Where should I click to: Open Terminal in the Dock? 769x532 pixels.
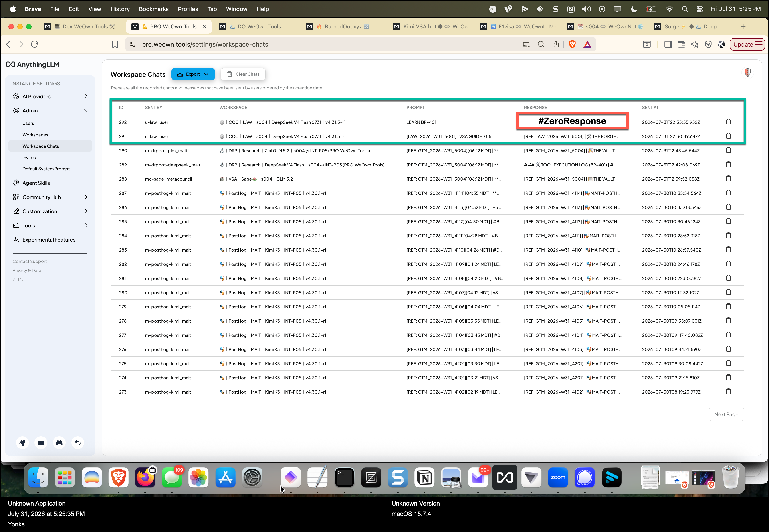click(x=345, y=477)
